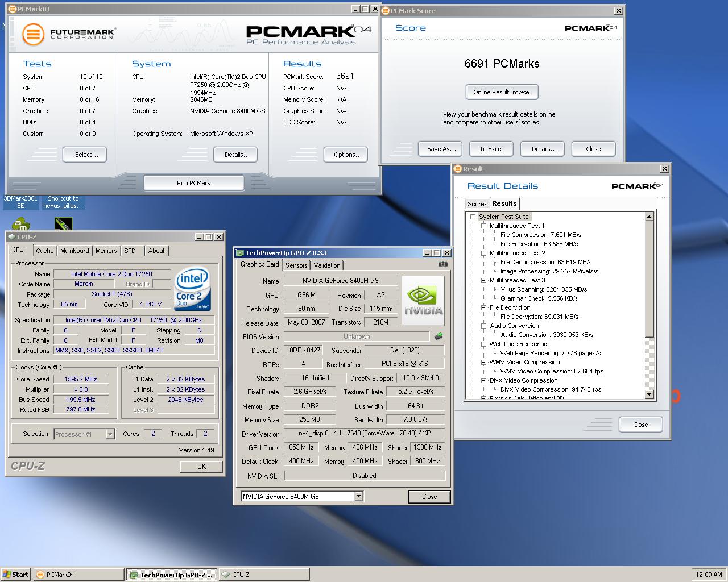Select 'Image Processing: 29.257 MPixels/s' row
The width and height of the screenshot is (728, 582).
tap(549, 271)
